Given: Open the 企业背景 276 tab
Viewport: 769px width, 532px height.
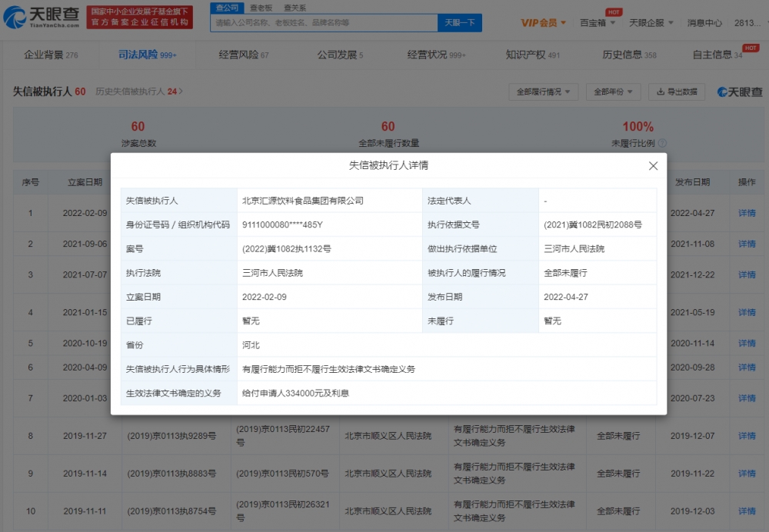Looking at the screenshot, I should tap(51, 55).
